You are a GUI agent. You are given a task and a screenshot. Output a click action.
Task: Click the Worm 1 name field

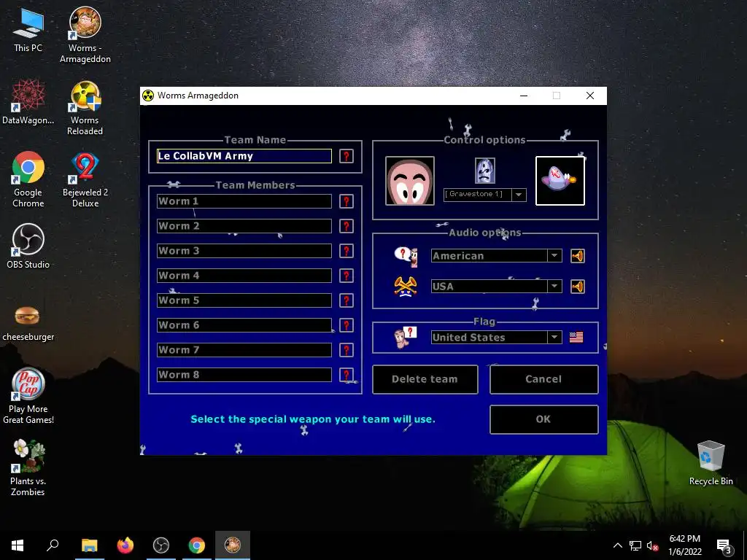tap(244, 201)
